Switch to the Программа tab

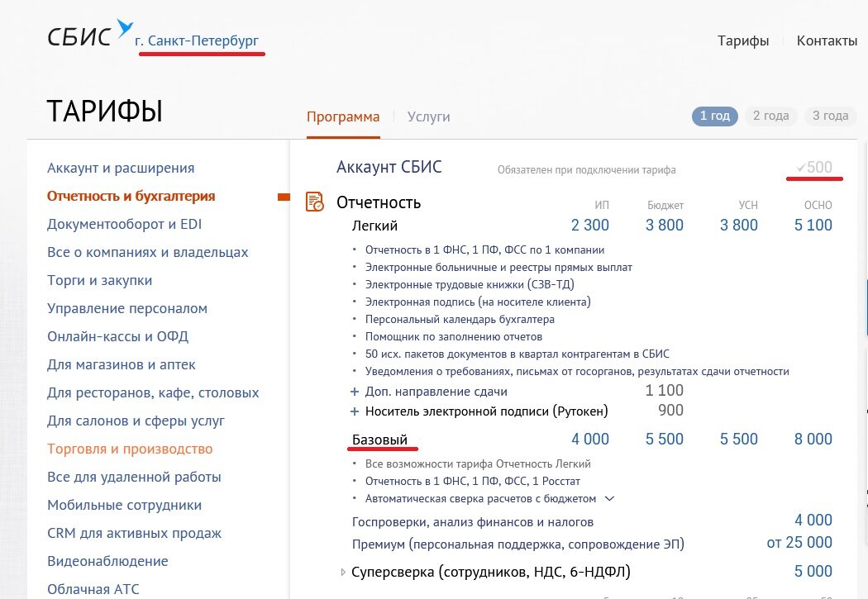343,116
